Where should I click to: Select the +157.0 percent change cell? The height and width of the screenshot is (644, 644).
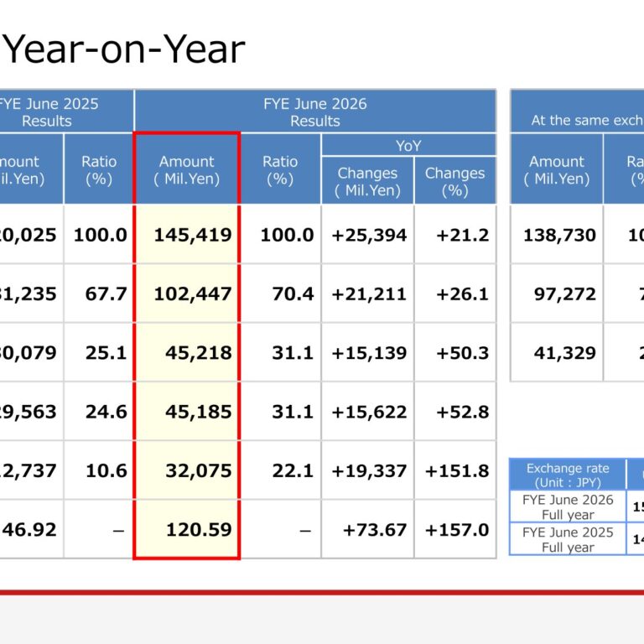pyautogui.click(x=455, y=529)
